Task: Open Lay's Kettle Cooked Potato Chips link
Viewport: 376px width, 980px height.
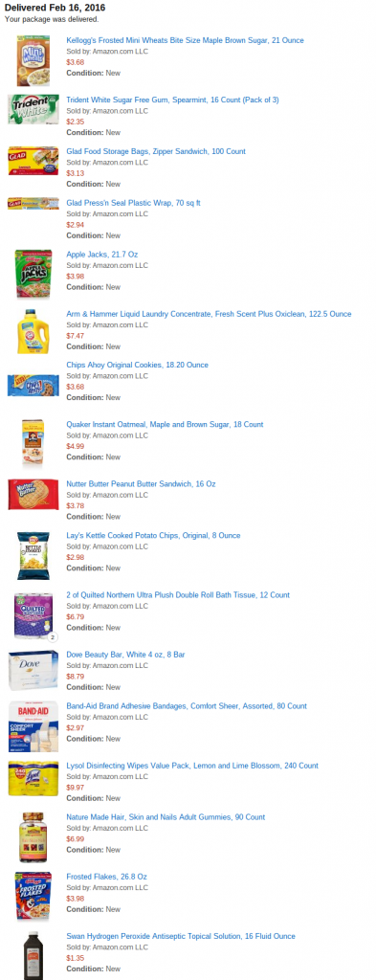Action: pyautogui.click(x=153, y=536)
